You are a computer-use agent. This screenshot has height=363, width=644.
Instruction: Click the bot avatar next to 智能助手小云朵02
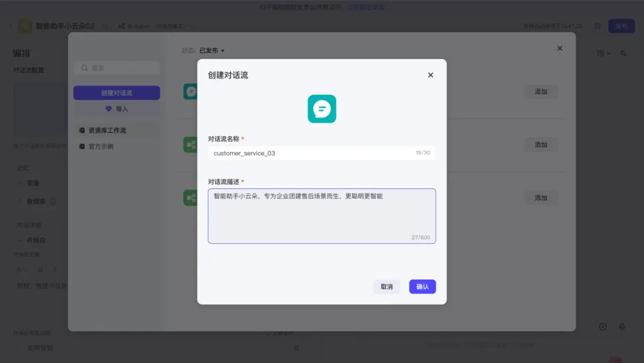coord(24,26)
